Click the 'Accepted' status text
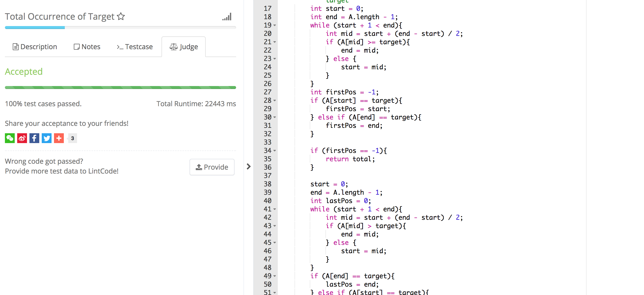The image size is (644, 295). (24, 72)
